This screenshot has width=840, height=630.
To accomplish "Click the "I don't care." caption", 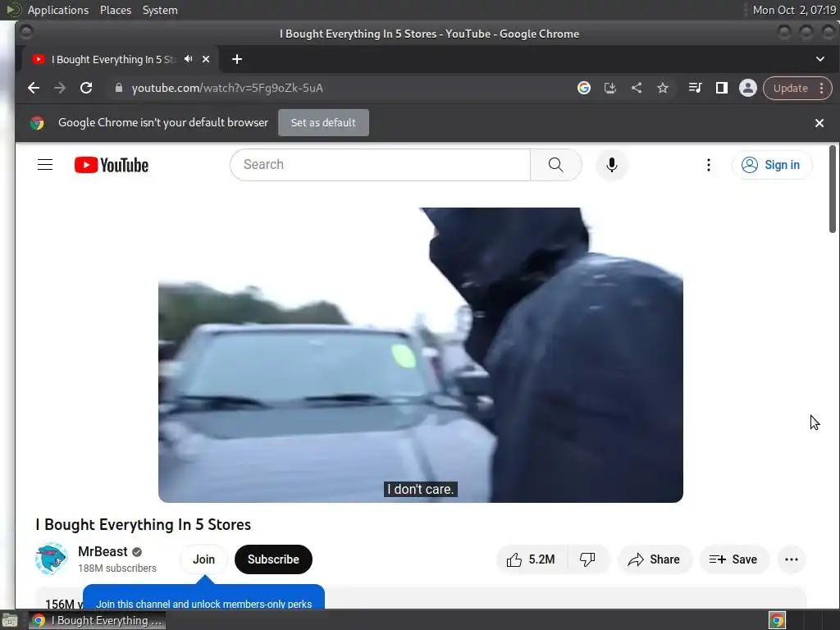I will click(x=421, y=489).
